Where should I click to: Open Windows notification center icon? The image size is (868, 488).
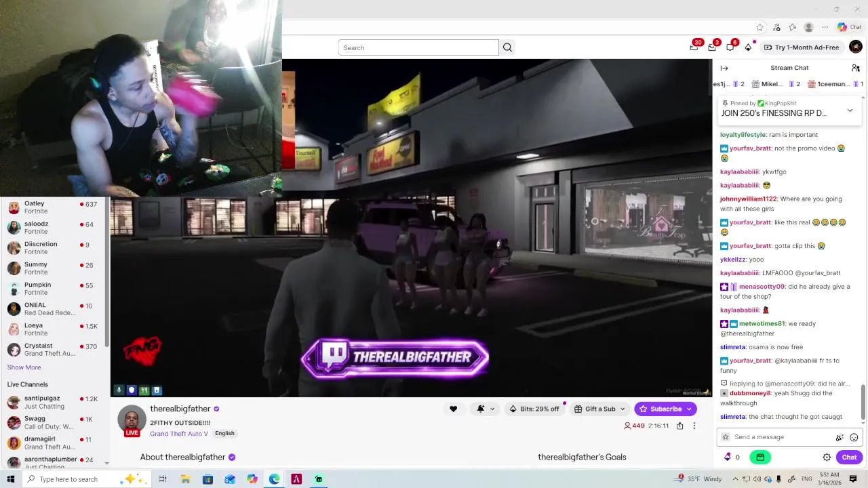click(x=853, y=479)
